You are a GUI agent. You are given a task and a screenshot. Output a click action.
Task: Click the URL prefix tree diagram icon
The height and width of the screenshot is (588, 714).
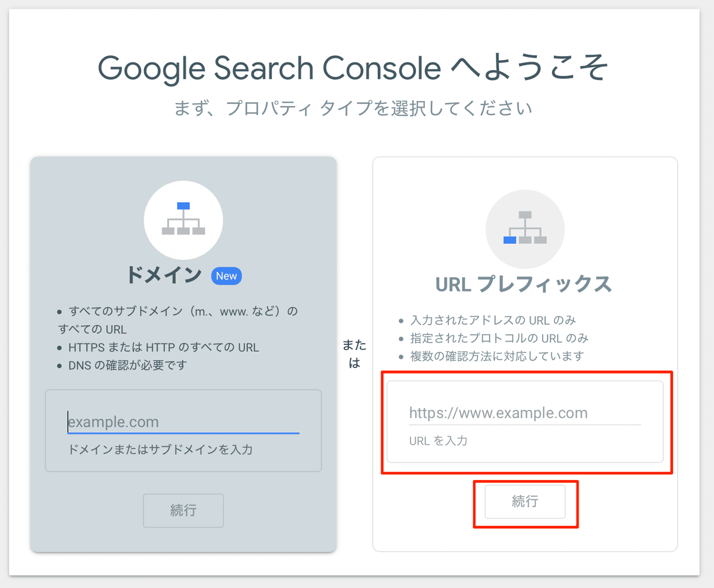[x=524, y=229]
